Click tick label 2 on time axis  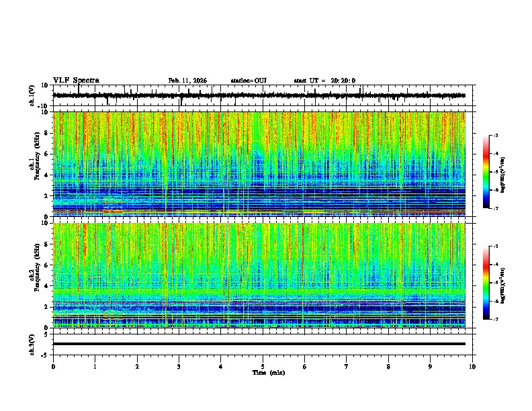coord(137,367)
